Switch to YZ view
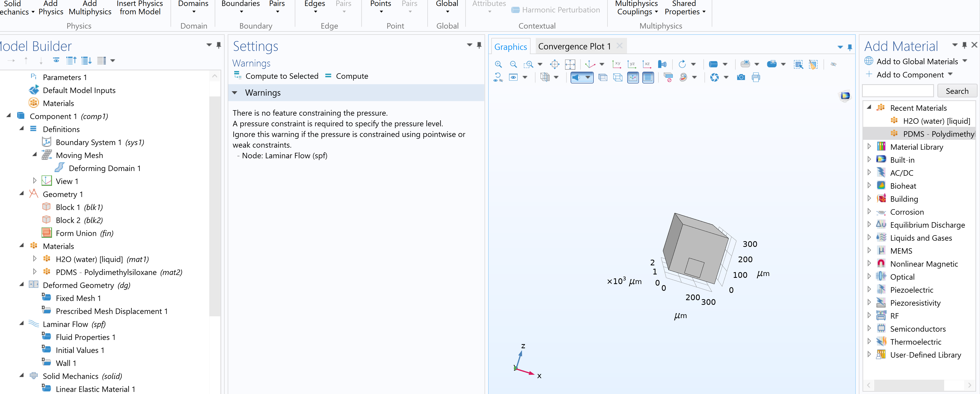 (x=631, y=64)
